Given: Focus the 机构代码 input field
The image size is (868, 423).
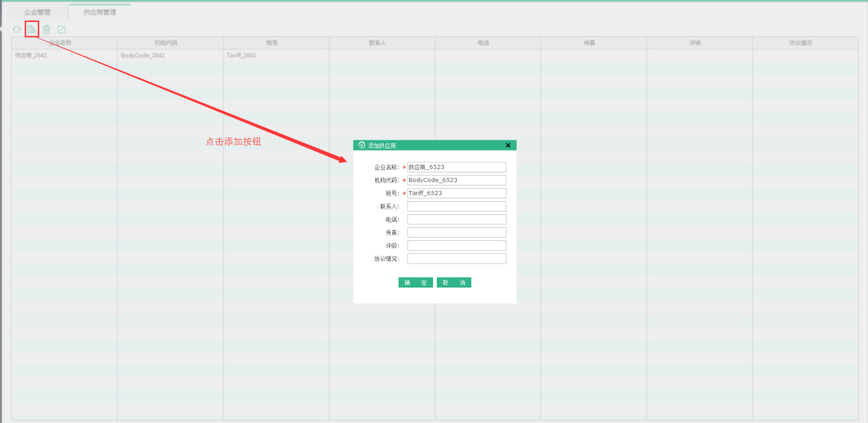Looking at the screenshot, I should 456,180.
